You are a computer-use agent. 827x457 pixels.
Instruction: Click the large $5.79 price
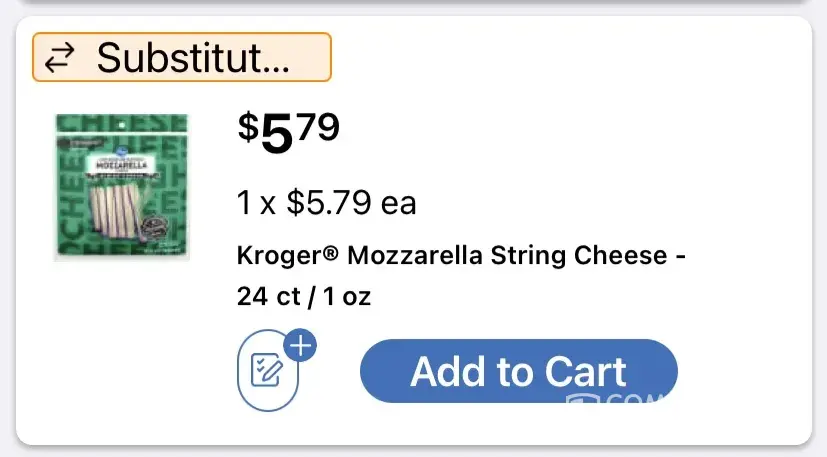point(288,133)
